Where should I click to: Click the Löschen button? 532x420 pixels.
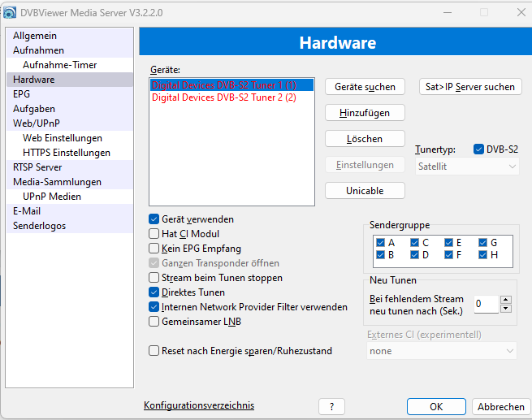pos(365,139)
